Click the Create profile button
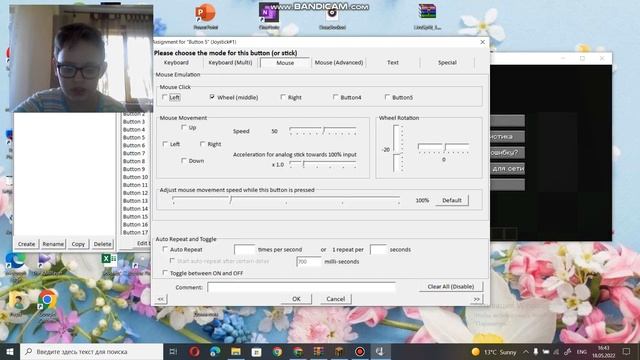 pos(26,244)
